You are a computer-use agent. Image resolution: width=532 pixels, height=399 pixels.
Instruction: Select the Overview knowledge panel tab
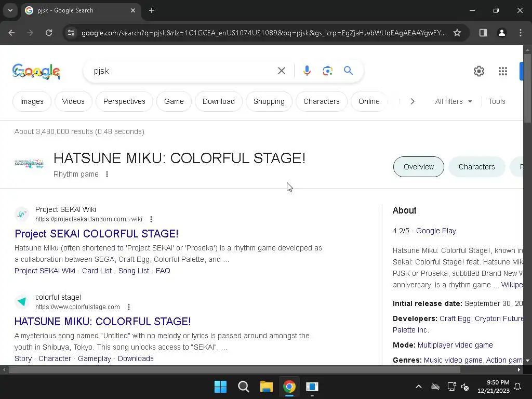tap(418, 167)
